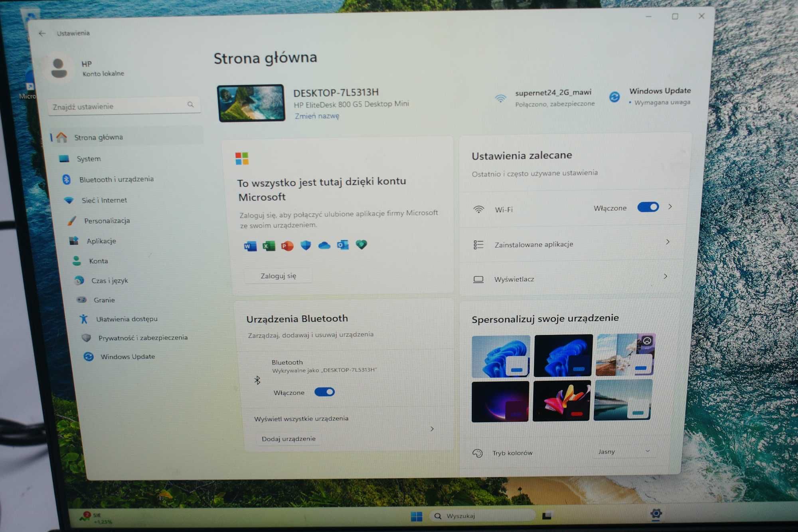Expand the Wi-Fi settings chevron

tap(670, 206)
